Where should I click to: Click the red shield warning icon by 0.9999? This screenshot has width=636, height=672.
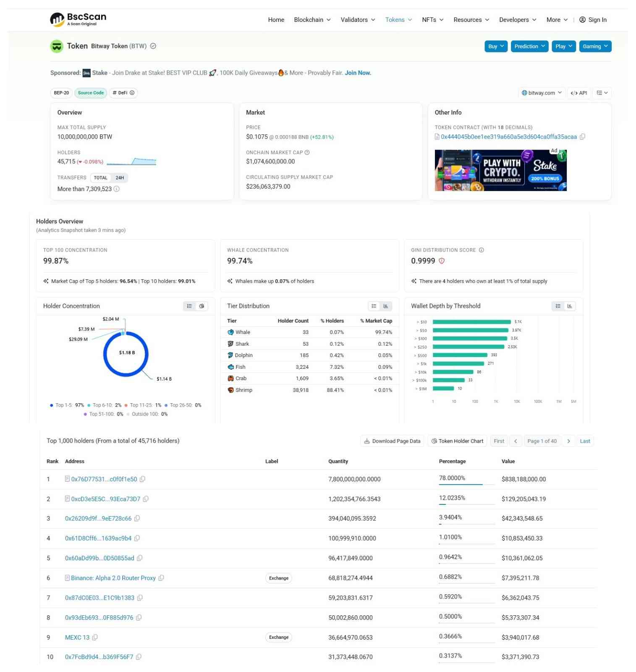click(x=442, y=261)
